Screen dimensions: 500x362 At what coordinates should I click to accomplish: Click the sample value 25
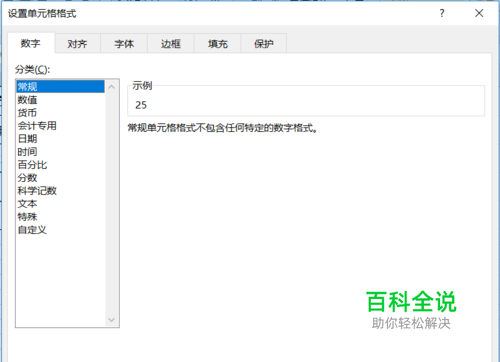[141, 105]
